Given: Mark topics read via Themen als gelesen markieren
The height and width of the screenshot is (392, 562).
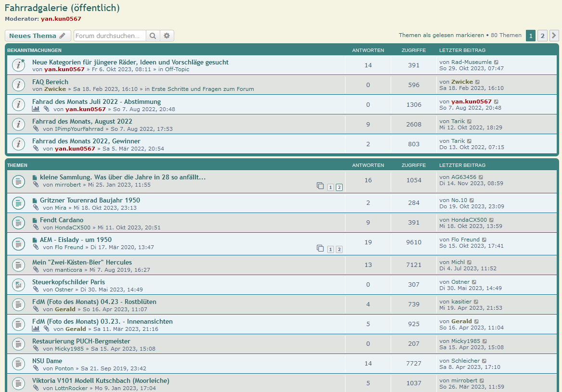Looking at the screenshot, I should (441, 35).
